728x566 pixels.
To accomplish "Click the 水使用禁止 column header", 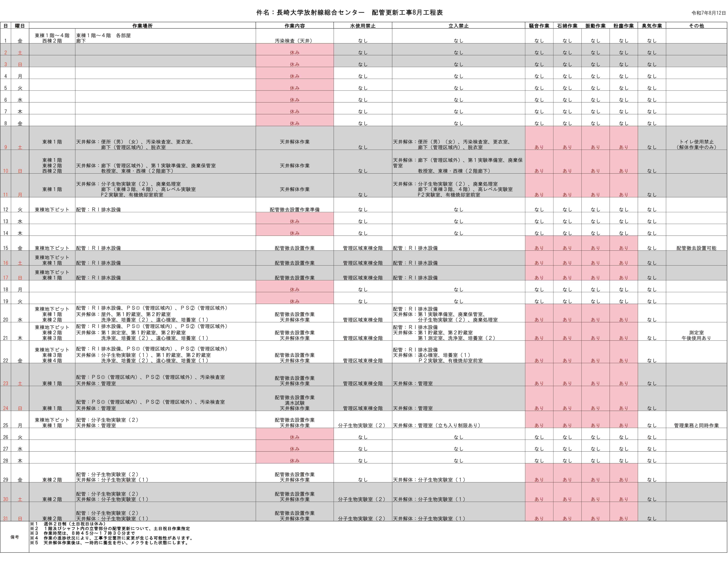I will 363,26.
